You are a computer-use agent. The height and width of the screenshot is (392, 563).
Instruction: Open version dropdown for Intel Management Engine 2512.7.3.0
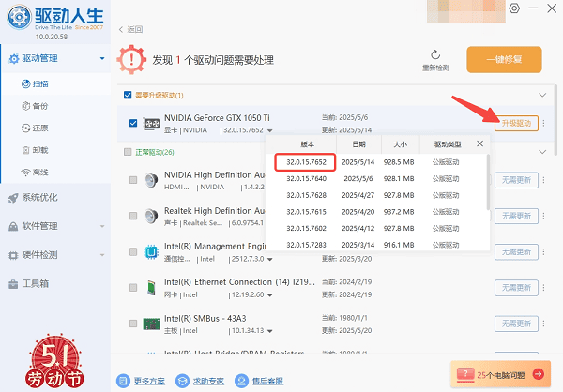click(x=270, y=259)
